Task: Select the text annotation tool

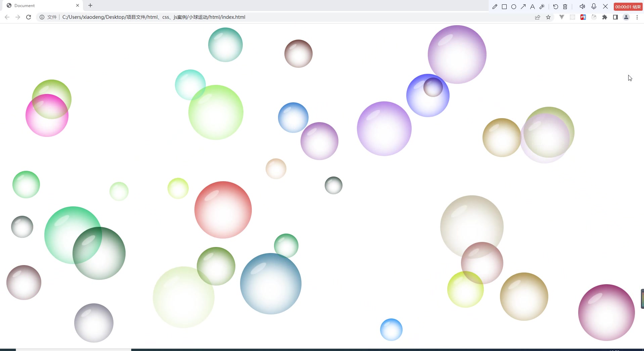Action: tap(533, 7)
